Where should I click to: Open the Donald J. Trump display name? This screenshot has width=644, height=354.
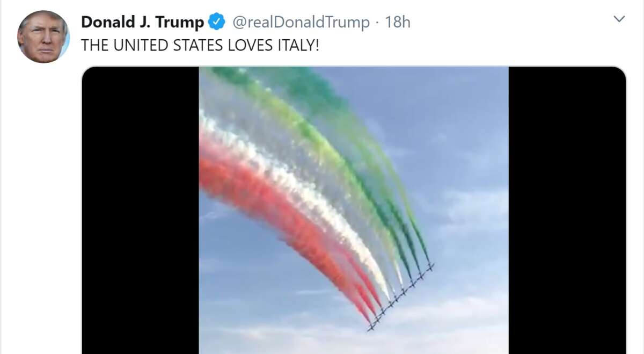click(143, 23)
